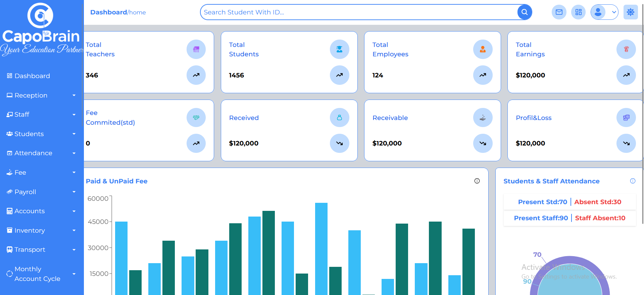Open info icon on Paid & UnPaid Fee
Screen dimensions: 644x295
pyautogui.click(x=477, y=181)
